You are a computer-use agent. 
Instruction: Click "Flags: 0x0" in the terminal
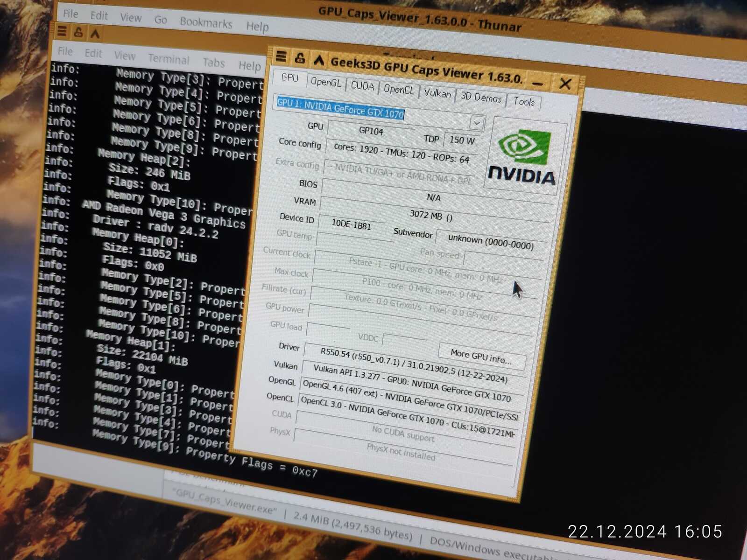point(133,264)
